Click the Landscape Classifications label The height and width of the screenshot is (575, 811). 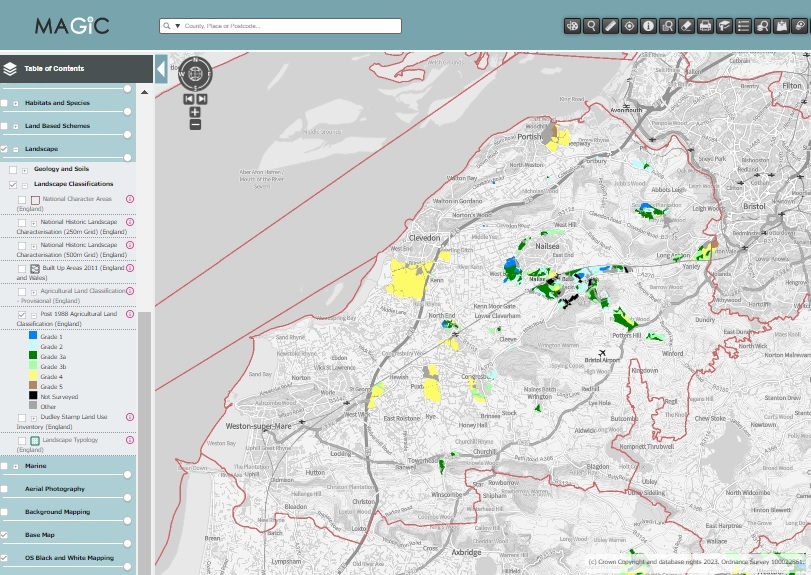coord(73,184)
